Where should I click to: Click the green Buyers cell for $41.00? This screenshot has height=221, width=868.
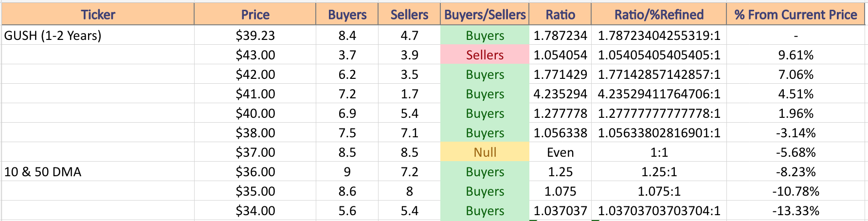485,93
